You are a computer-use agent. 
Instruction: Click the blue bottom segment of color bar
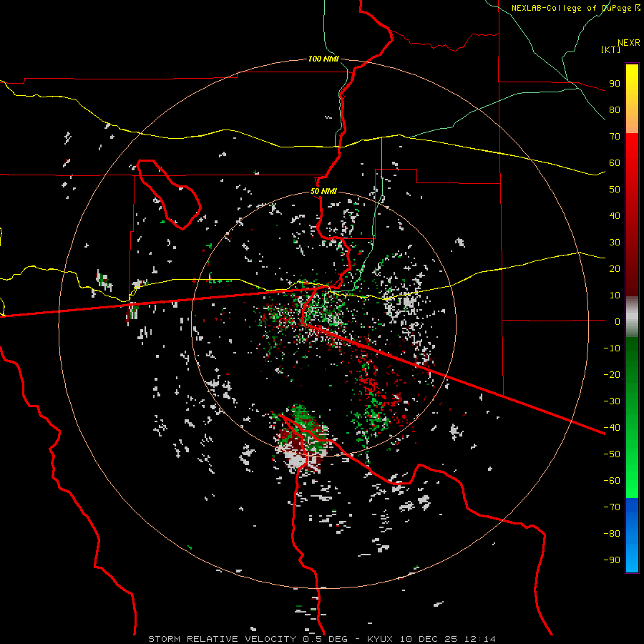click(x=632, y=535)
